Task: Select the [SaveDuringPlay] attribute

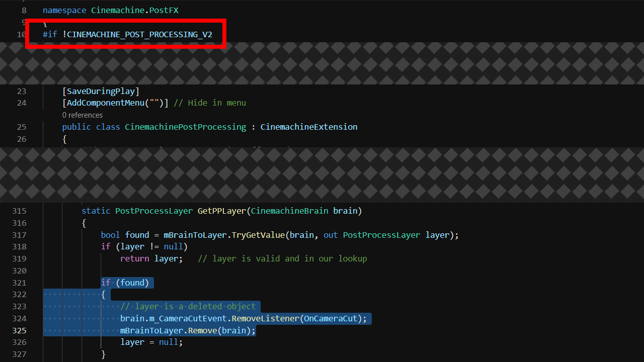Action: (x=101, y=91)
